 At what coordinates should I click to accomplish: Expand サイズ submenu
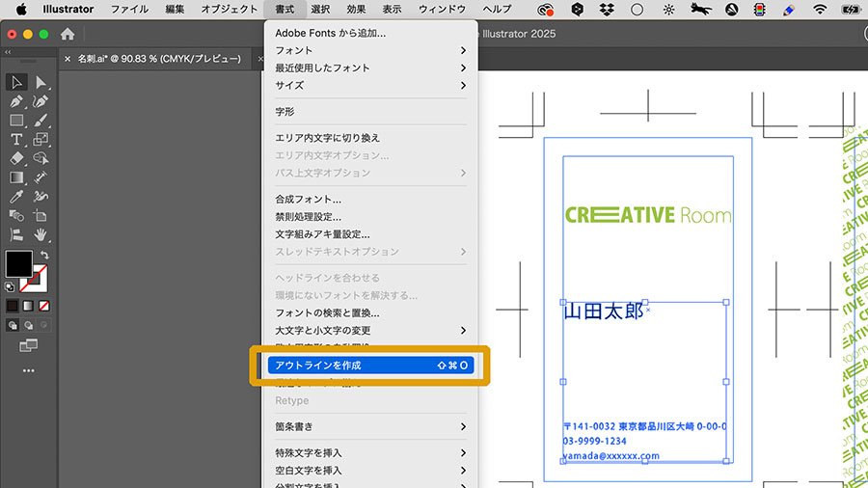tap(370, 86)
